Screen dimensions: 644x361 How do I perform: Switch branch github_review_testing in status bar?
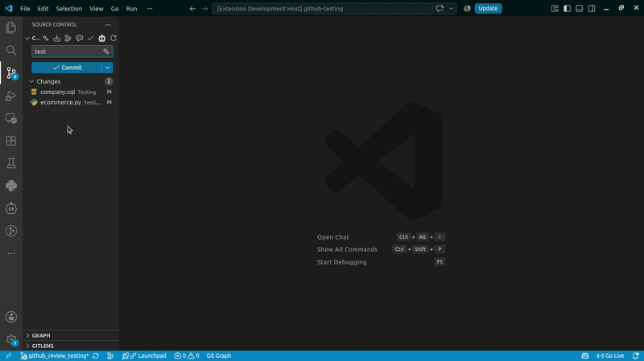[55, 355]
